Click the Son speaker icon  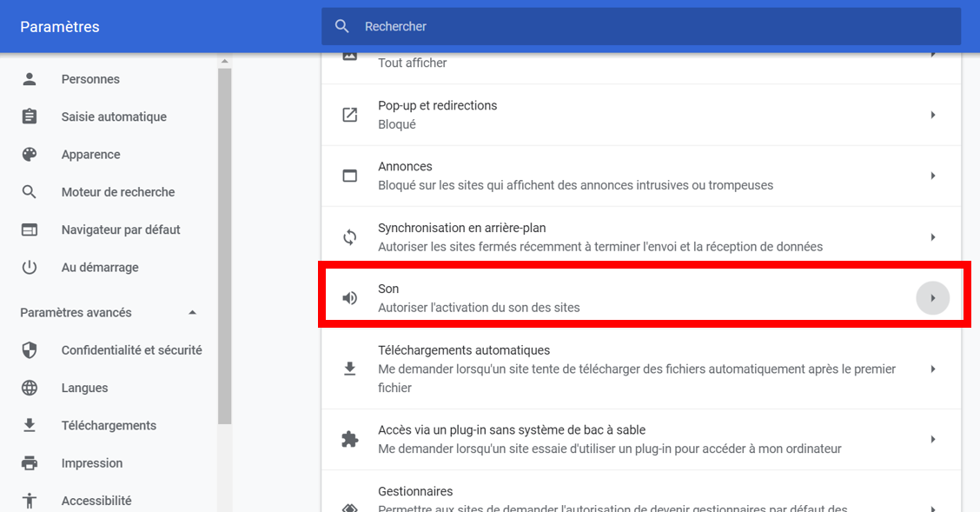(x=350, y=298)
